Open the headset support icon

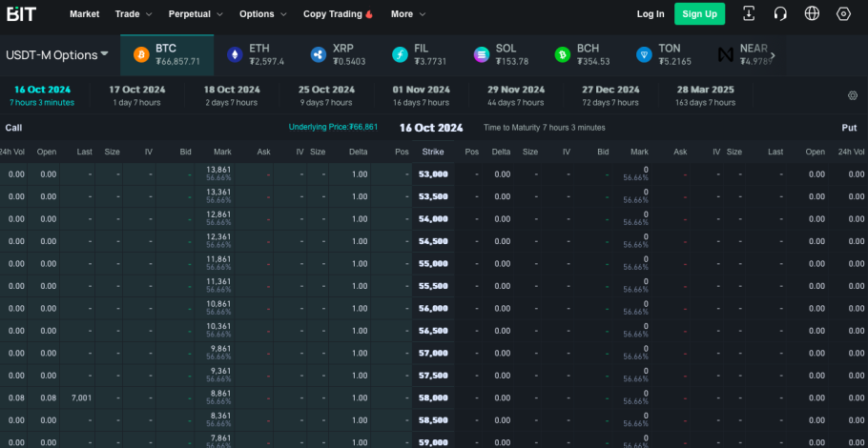tap(780, 14)
